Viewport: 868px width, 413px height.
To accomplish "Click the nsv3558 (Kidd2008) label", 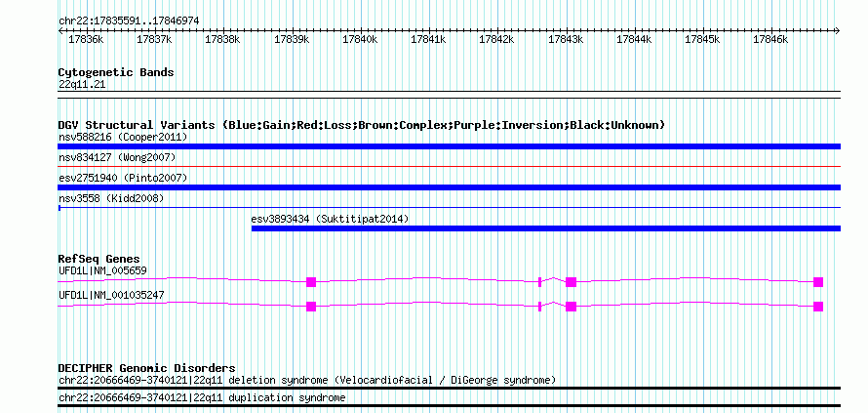I will point(111,198).
